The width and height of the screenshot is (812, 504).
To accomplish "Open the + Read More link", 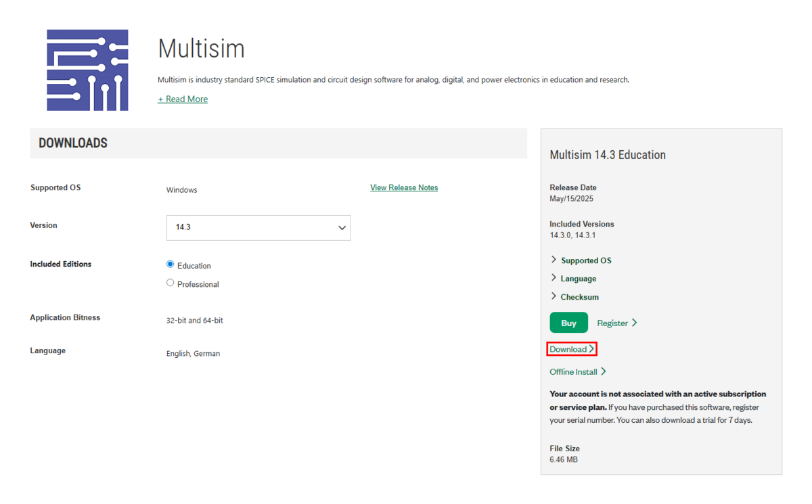I will coord(183,99).
